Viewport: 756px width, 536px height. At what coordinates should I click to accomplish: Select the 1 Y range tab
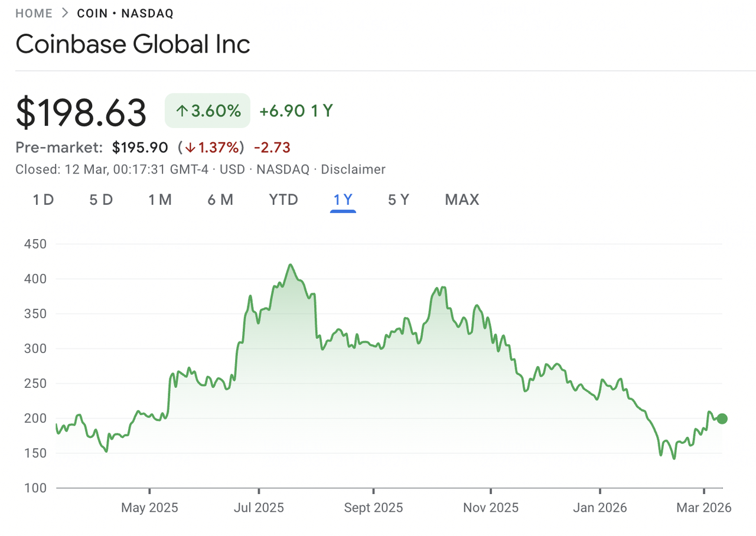pyautogui.click(x=343, y=200)
